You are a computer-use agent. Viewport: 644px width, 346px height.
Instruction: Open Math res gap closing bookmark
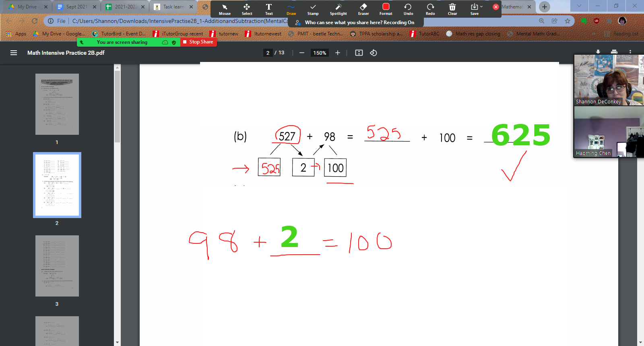[473, 34]
